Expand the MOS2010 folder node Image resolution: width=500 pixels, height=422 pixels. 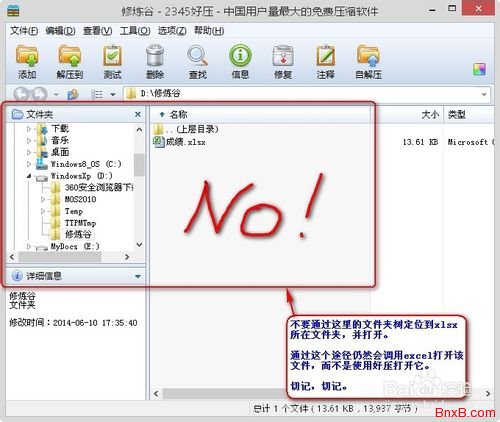43,199
